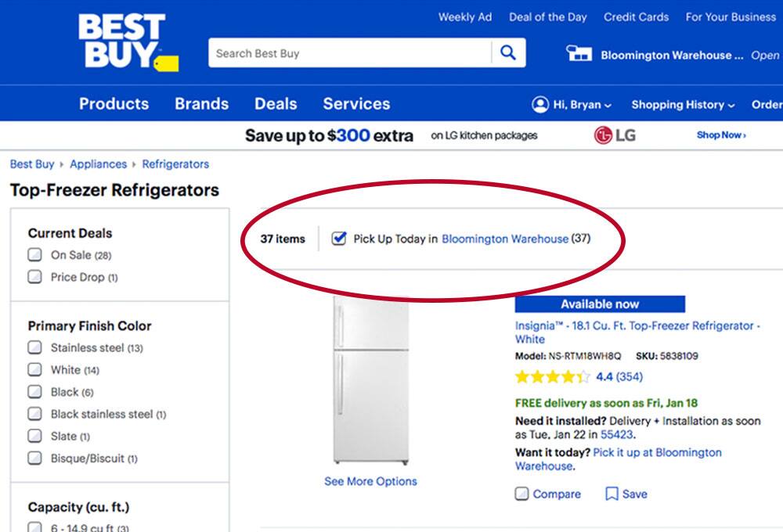Screen dimensions: 783x532
Task: Check the Stainless steel color filter
Action: tap(34, 347)
